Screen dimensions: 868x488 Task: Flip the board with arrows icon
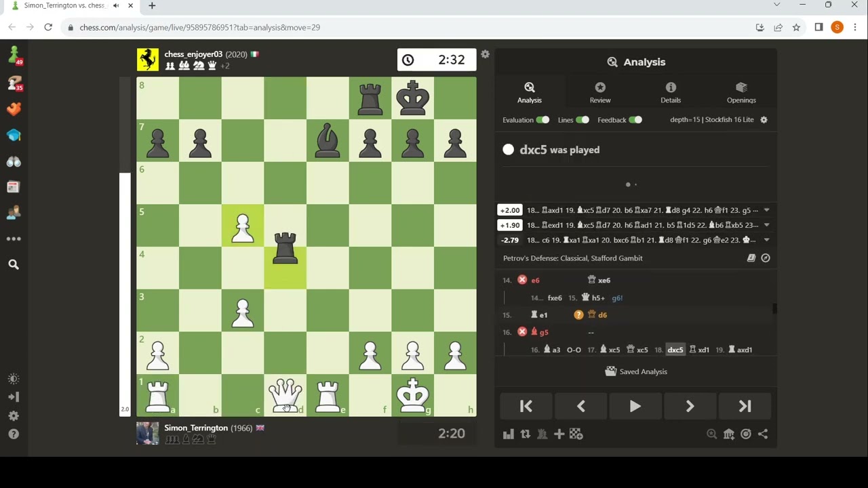click(x=525, y=434)
